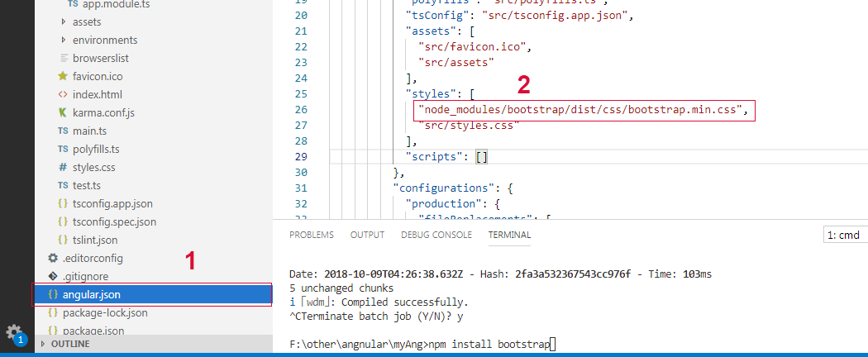Viewport: 868px width, 357px height.
Task: Open styles.css in the explorer
Action: coord(94,167)
